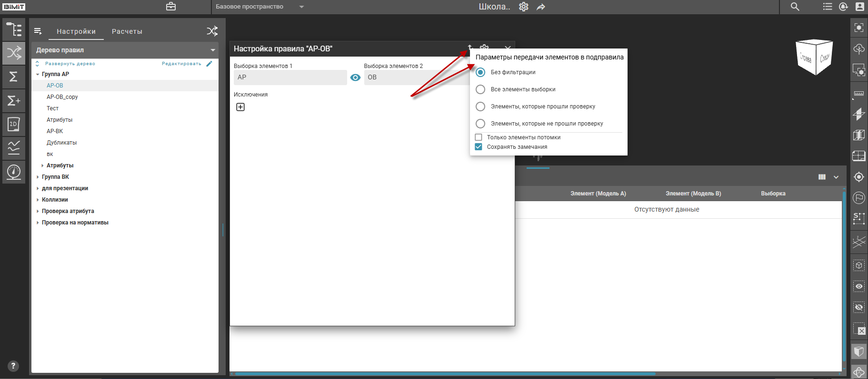Collapse the 'Дерево правил' panel header
Viewport: 868px width, 379px height.
pos(212,50)
